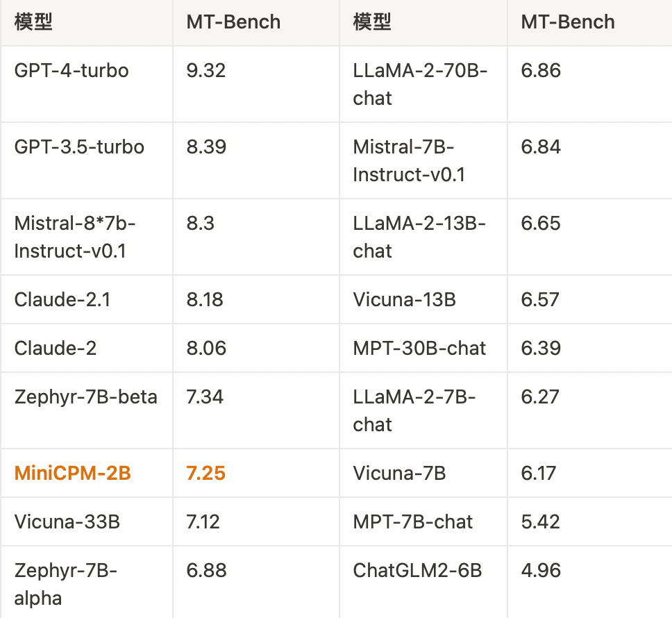Select the Zephyr-7B-beta row name
The width and height of the screenshot is (672, 618).
[x=86, y=396]
